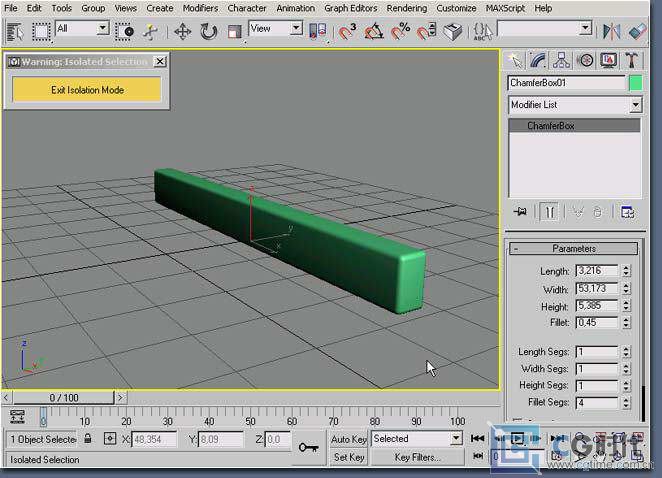This screenshot has width=662, height=478.
Task: Click the ChamferBox01 object name field
Action: 566,83
